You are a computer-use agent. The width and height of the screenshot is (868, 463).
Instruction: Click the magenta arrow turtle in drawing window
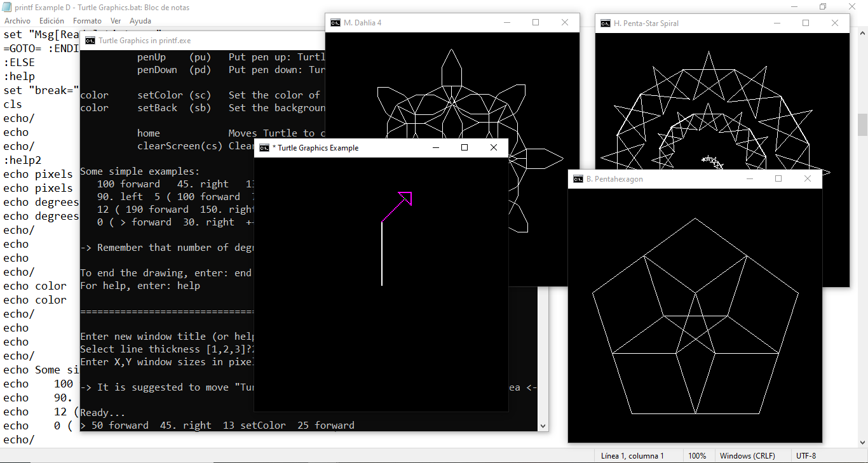pos(405,198)
